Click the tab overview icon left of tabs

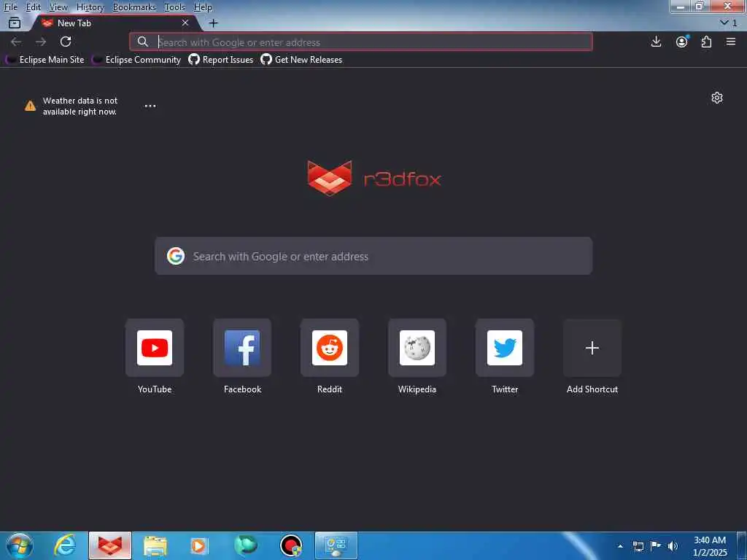15,23
